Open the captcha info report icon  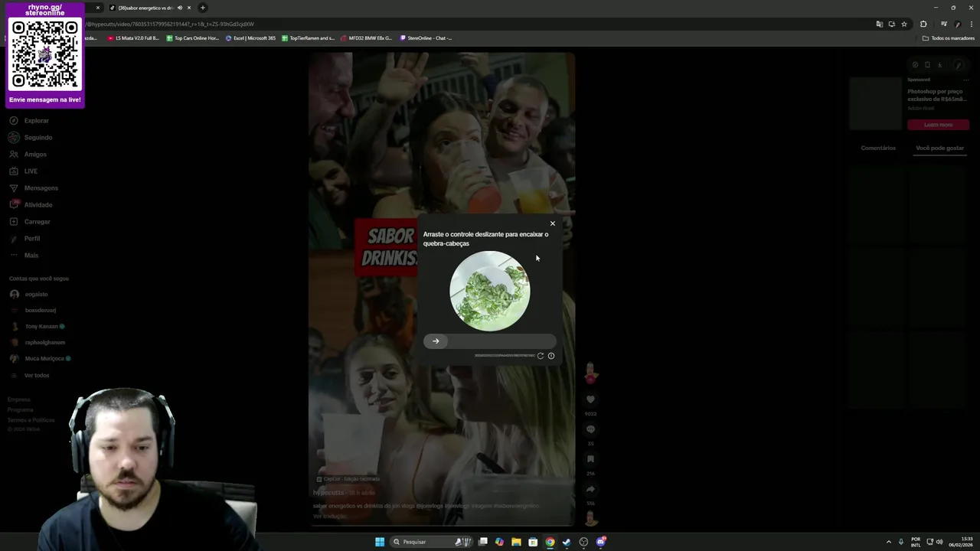coord(551,356)
